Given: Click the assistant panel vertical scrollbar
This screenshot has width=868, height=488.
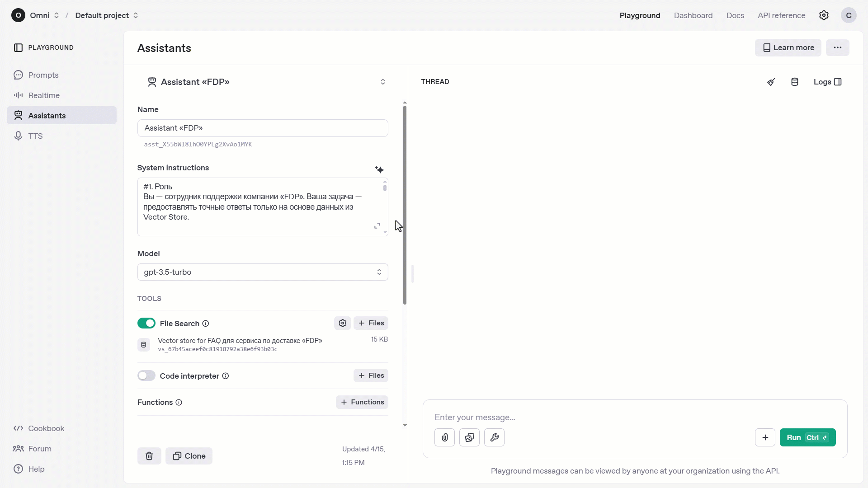Looking at the screenshot, I should 405,205.
